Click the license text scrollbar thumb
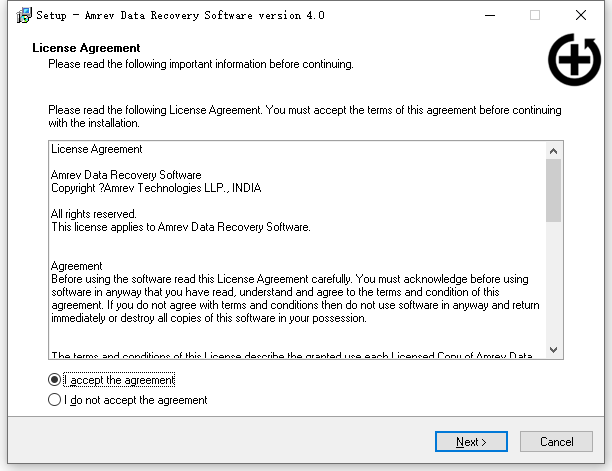 [553, 190]
